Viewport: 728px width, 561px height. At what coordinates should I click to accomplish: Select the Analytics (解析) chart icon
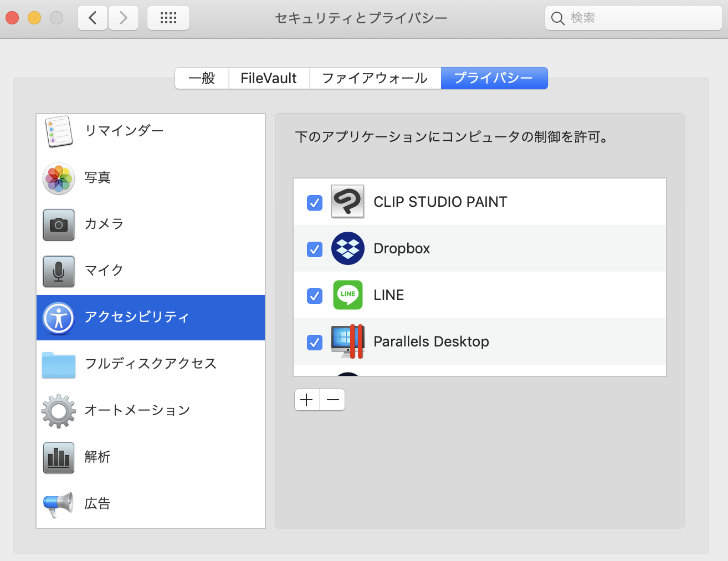pos(59,457)
